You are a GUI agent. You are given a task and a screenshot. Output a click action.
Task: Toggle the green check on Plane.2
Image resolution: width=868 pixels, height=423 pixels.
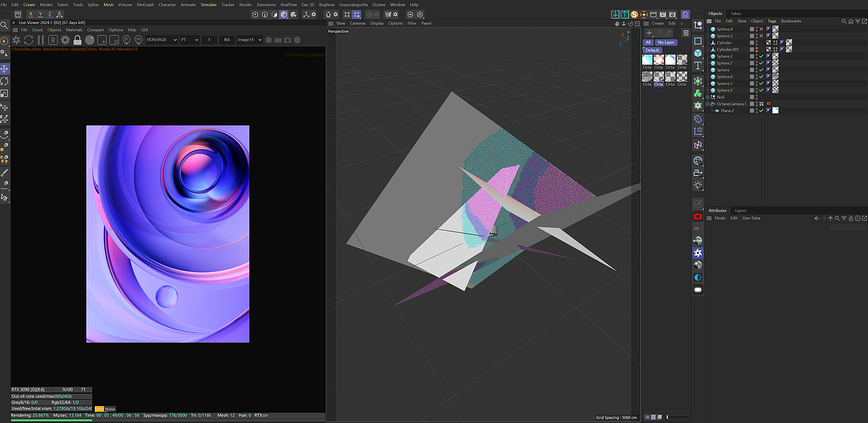[x=762, y=110]
